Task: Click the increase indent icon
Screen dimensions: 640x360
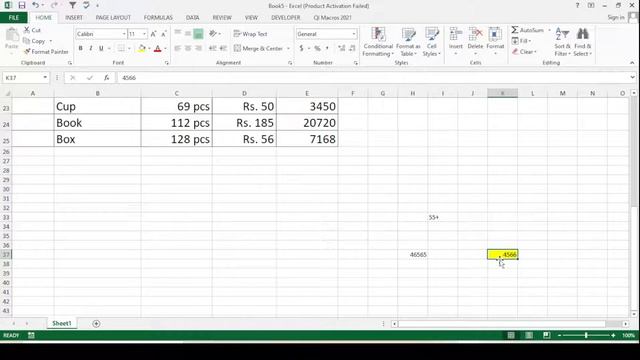Action: click(223, 48)
